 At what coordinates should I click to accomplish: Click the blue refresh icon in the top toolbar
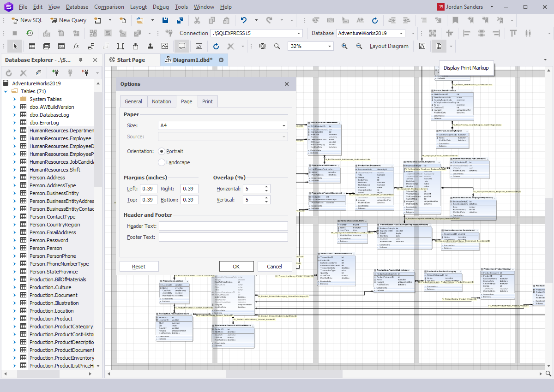(x=375, y=20)
